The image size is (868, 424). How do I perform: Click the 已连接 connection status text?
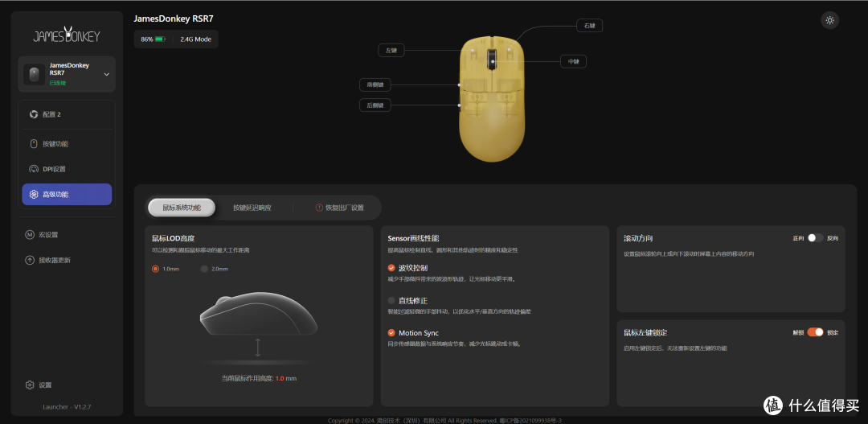pyautogui.click(x=58, y=84)
